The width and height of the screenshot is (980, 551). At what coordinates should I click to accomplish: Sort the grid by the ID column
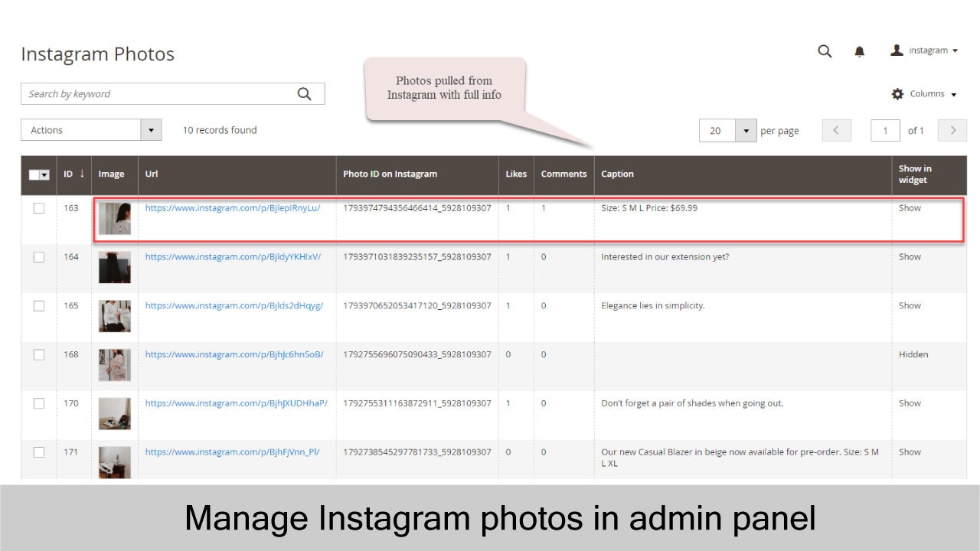(x=69, y=174)
